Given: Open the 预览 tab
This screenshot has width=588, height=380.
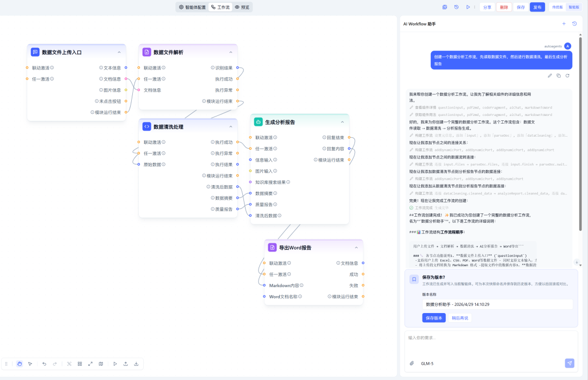Looking at the screenshot, I should pyautogui.click(x=242, y=7).
